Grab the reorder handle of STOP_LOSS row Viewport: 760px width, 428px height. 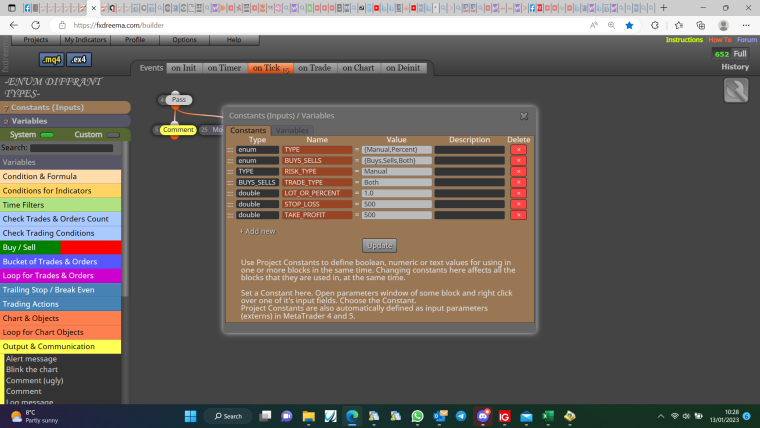[x=230, y=204]
